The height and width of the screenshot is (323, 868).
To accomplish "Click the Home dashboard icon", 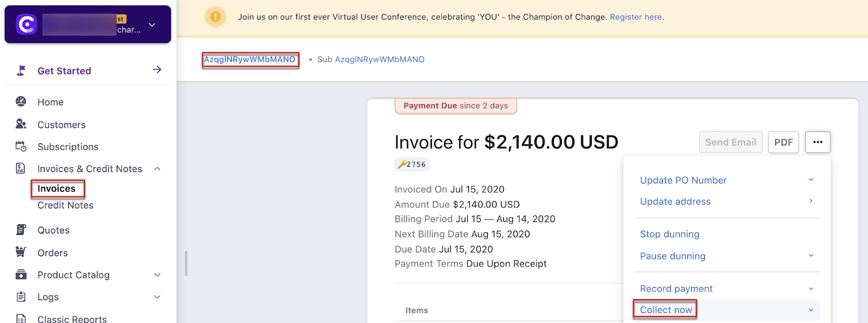I will [21, 102].
